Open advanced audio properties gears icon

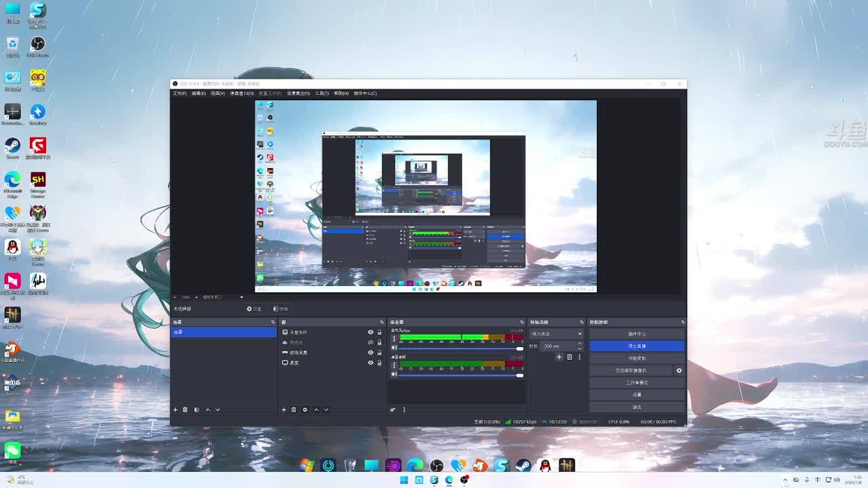click(x=393, y=409)
